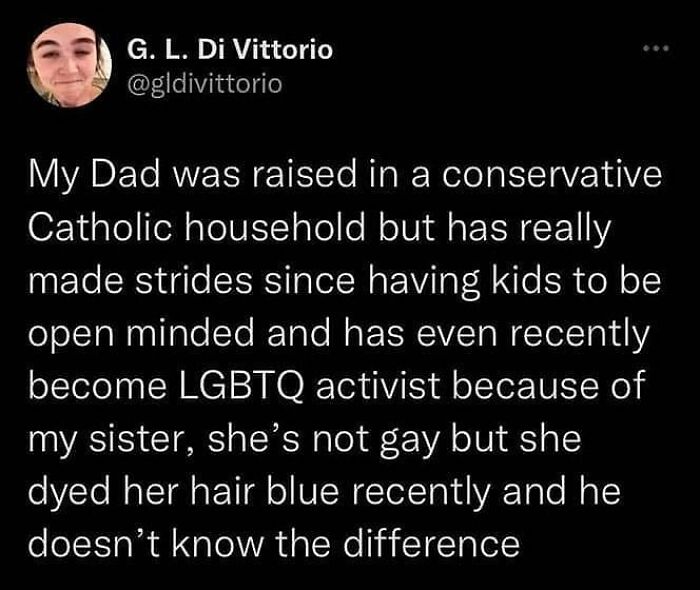Click the word "conservative" in the tweet

(x=552, y=175)
